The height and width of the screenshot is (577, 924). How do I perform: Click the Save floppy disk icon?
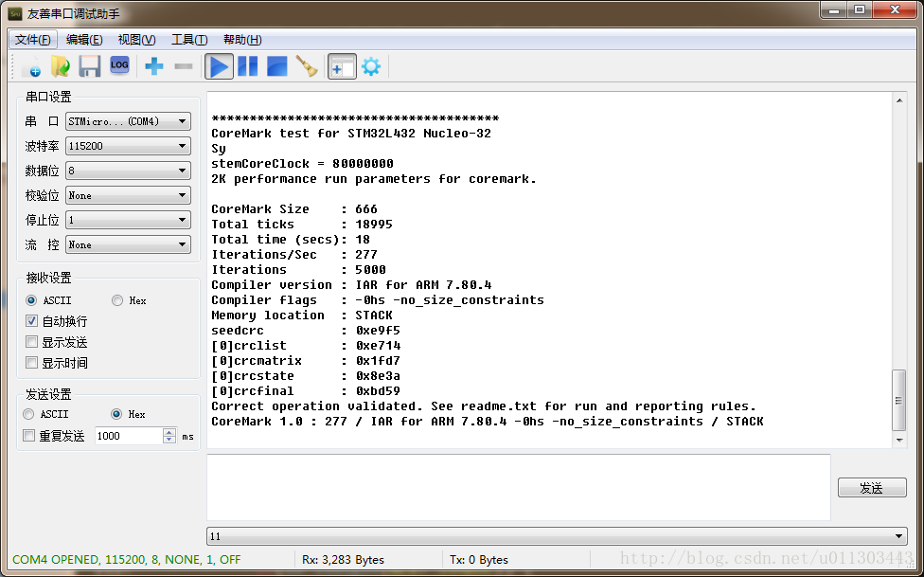pyautogui.click(x=90, y=66)
